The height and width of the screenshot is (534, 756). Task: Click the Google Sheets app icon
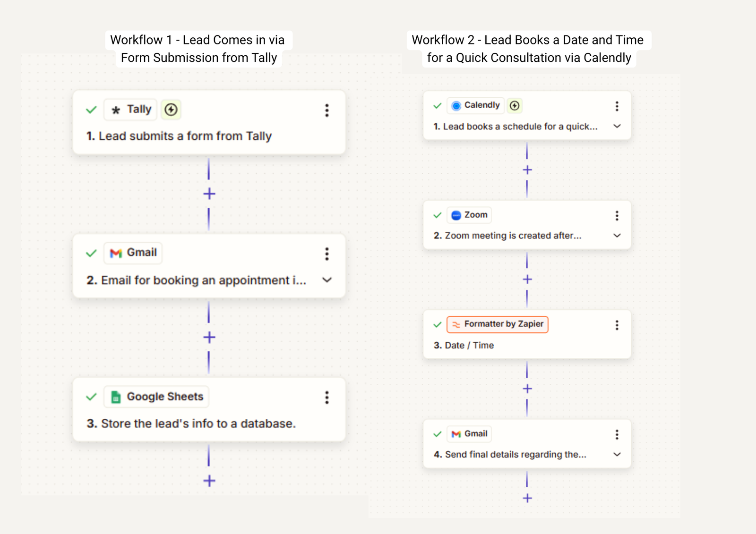(116, 397)
